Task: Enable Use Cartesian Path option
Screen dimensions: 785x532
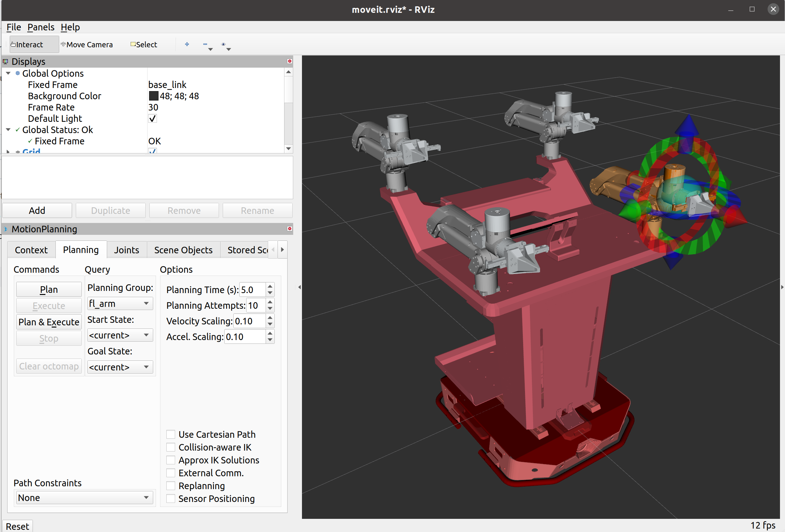Action: (x=171, y=434)
